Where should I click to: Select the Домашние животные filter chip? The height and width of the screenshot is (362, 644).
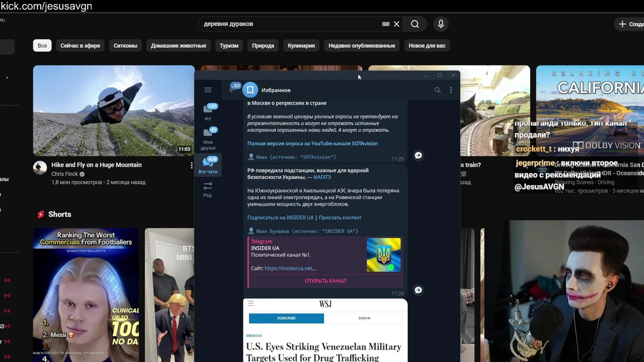click(x=179, y=46)
